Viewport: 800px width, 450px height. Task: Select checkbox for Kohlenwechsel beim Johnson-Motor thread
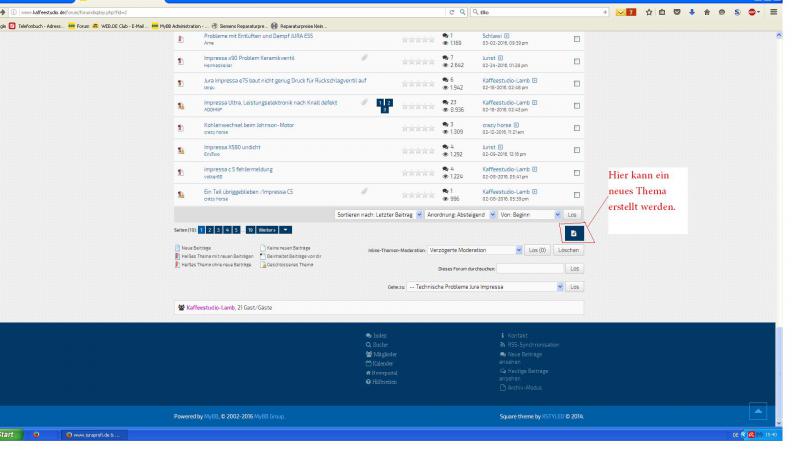tap(577, 128)
